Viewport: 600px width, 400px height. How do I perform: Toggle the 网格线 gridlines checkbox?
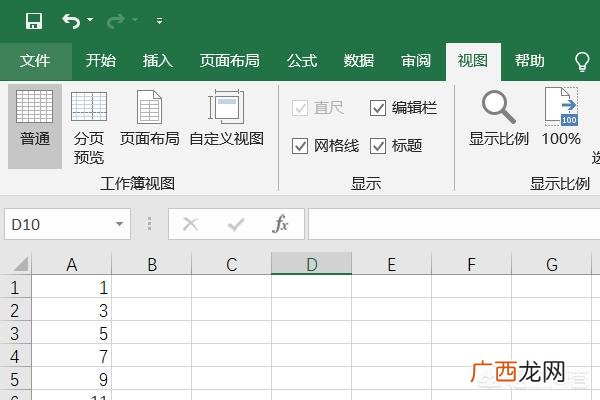click(300, 146)
